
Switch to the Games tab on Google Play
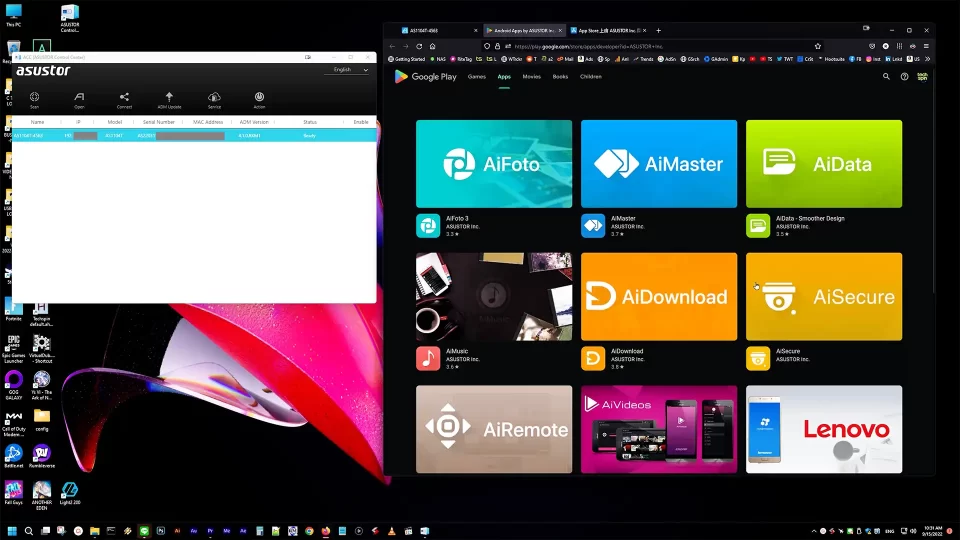pos(477,76)
